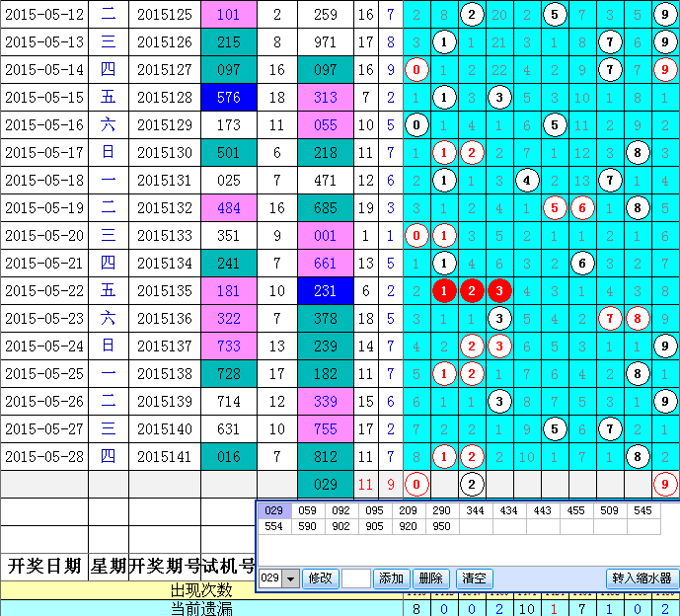Image resolution: width=680 pixels, height=616 pixels.
Task: Click the blue highlighted 576 cell
Action: pyautogui.click(x=228, y=98)
